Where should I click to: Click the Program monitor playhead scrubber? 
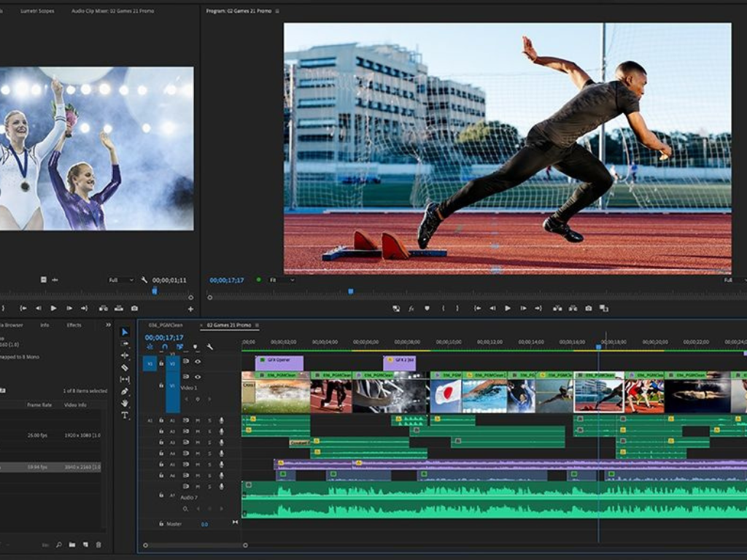[350, 292]
